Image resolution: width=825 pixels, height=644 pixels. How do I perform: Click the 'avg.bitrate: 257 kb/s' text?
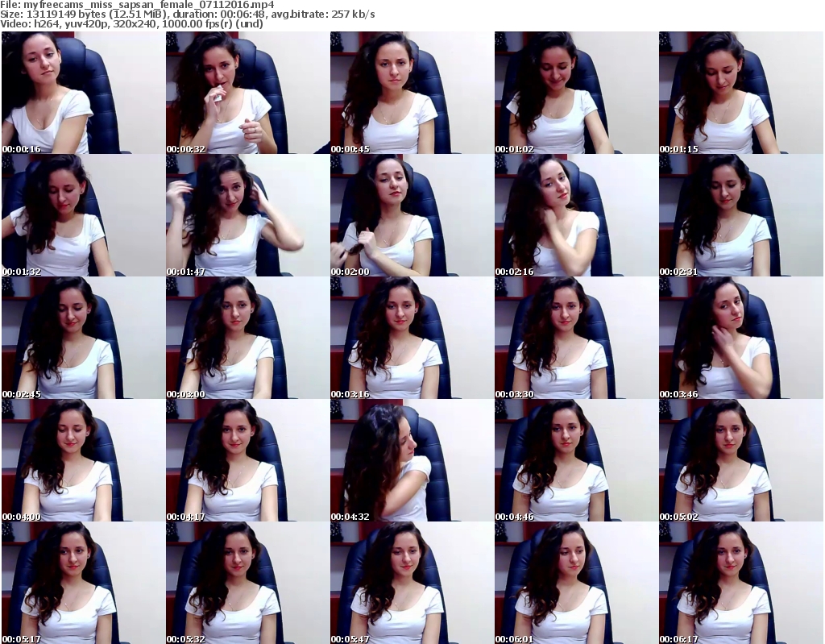pos(324,15)
